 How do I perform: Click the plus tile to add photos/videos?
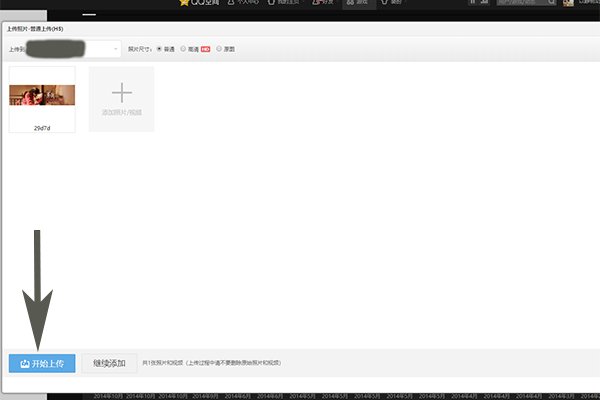[x=122, y=99]
